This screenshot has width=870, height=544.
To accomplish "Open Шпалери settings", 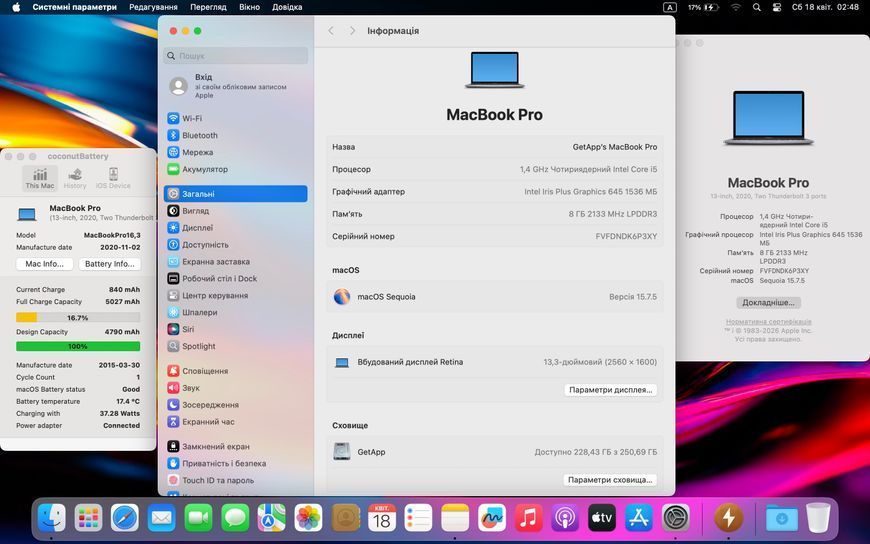I will 199,313.
